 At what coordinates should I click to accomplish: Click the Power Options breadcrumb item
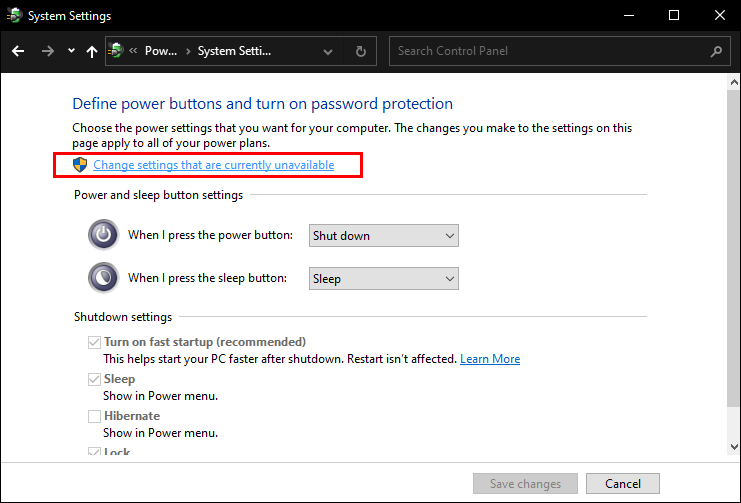pos(160,51)
